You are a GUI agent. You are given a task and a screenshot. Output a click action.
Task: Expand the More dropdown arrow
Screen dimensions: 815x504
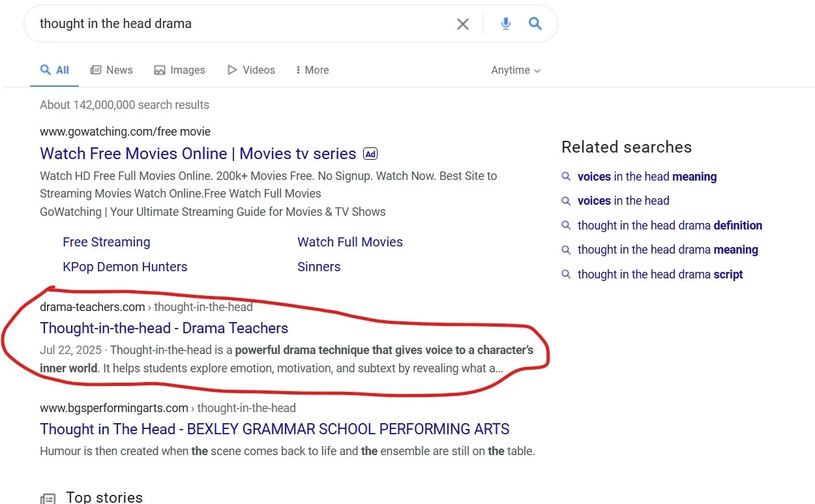pos(300,70)
